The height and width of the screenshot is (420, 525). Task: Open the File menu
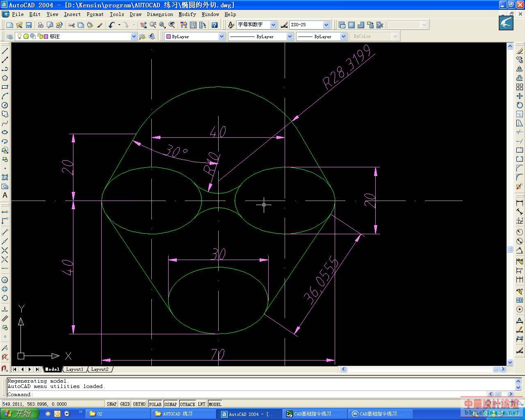click(x=18, y=14)
